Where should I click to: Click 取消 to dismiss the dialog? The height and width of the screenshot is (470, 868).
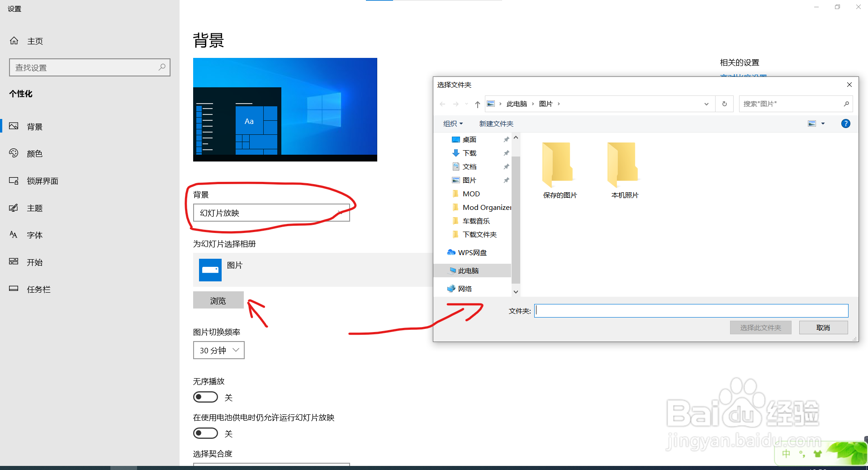pos(823,328)
